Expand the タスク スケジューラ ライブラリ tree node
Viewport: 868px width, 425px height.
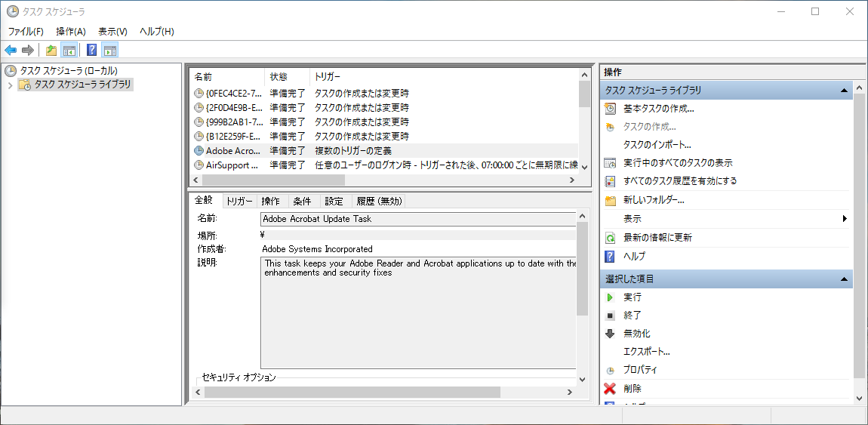coord(10,85)
